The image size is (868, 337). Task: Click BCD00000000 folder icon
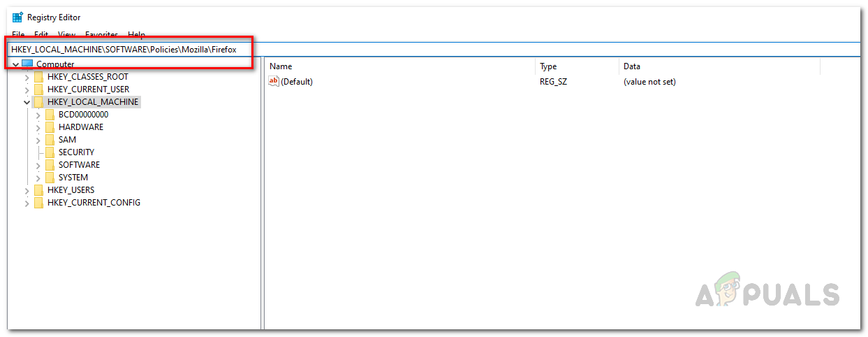pyautogui.click(x=50, y=115)
